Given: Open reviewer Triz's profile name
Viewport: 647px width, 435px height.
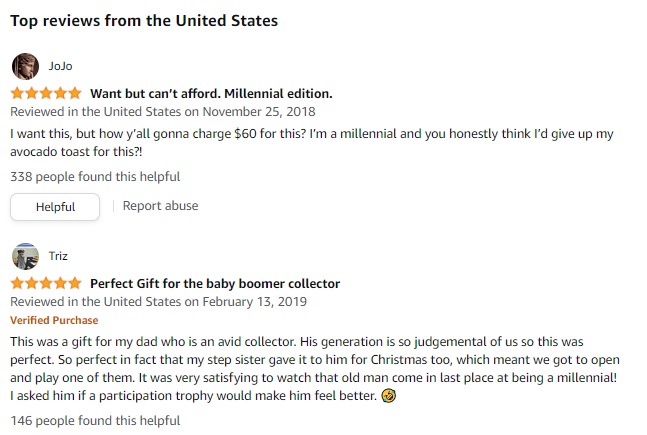Looking at the screenshot, I should point(58,256).
